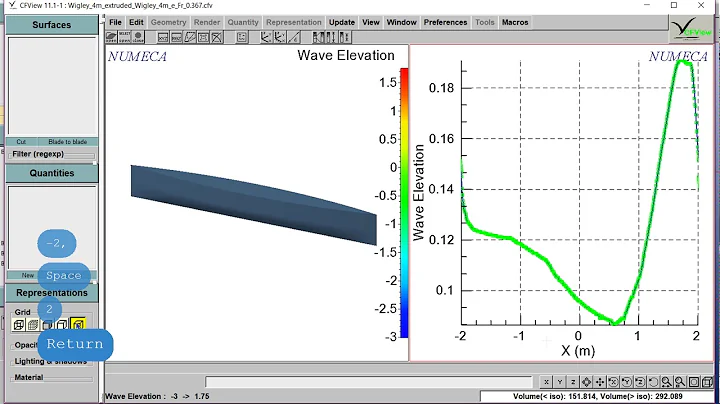This screenshot has width=720, height=404.
Task: Open the Macros menu
Action: 515,22
